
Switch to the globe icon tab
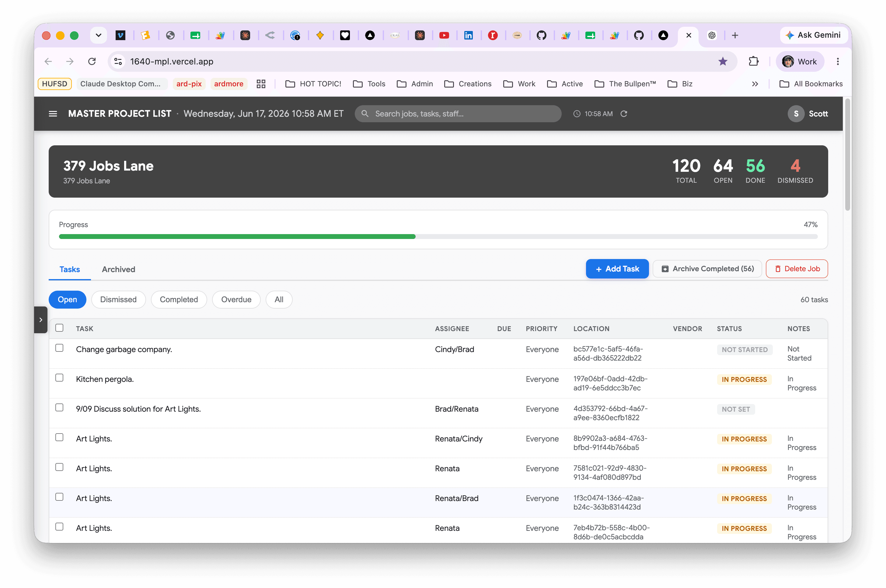click(x=170, y=35)
